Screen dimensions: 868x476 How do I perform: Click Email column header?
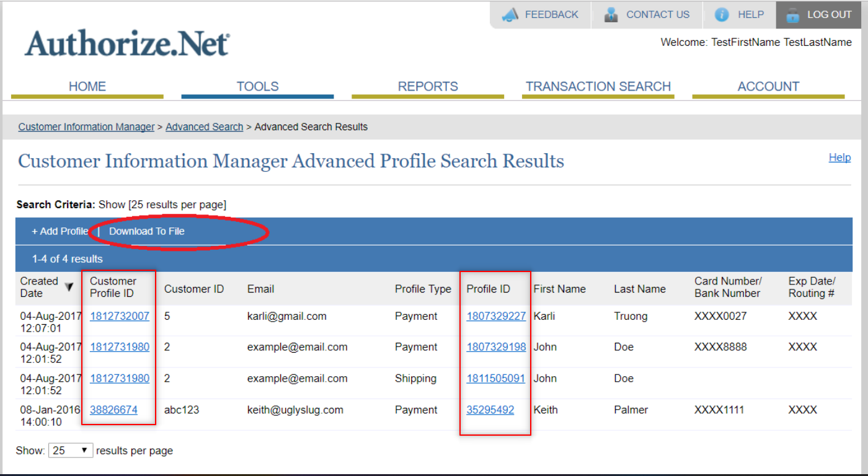(260, 289)
